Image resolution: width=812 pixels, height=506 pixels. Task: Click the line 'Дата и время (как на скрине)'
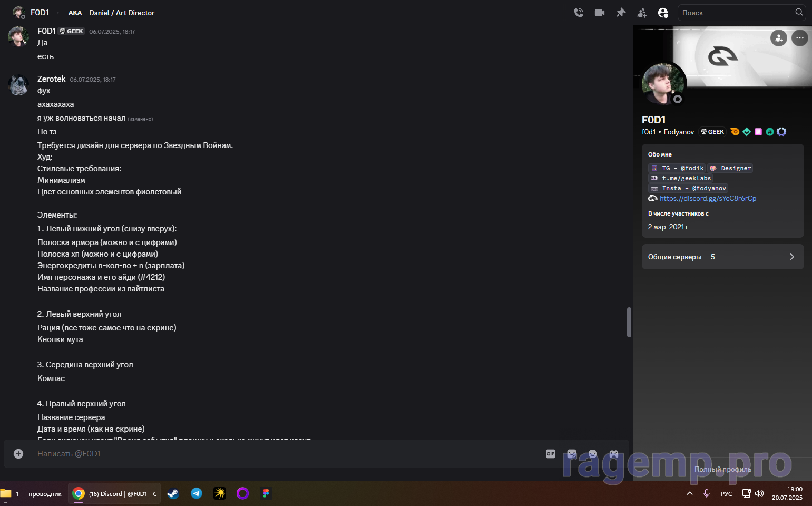(91, 429)
